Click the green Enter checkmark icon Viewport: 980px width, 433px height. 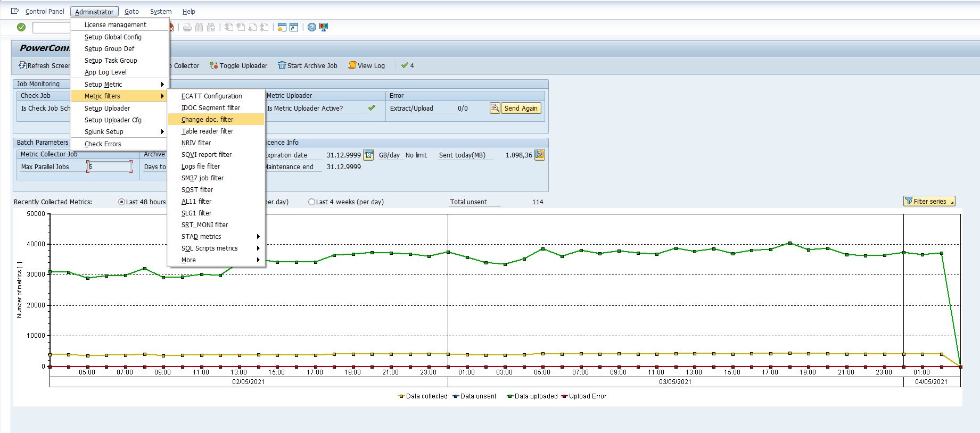[x=21, y=27]
